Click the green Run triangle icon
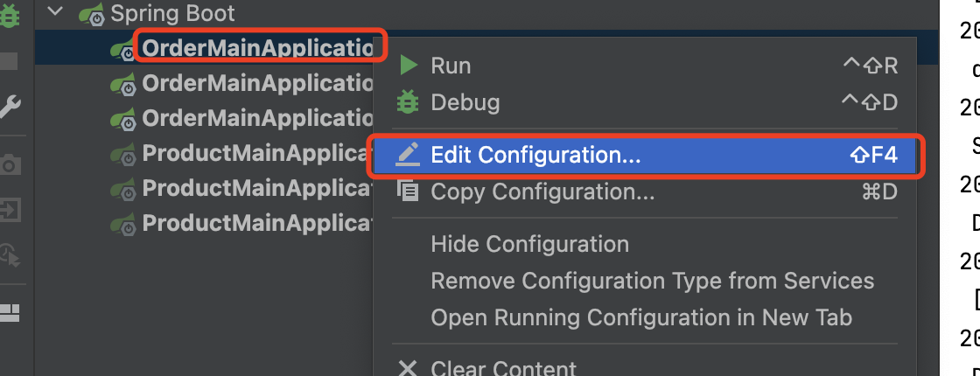Viewport: 980px width, 376px height. [x=408, y=65]
